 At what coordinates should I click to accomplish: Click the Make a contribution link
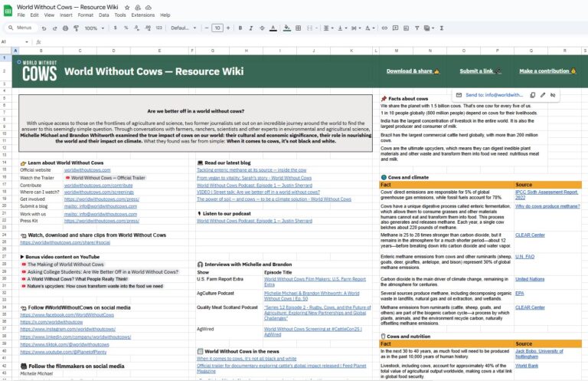tap(547, 71)
